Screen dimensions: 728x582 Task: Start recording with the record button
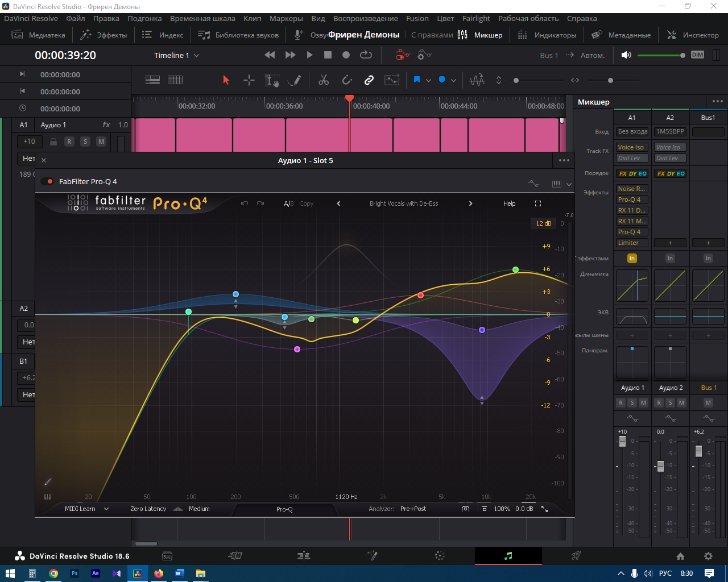(x=346, y=55)
